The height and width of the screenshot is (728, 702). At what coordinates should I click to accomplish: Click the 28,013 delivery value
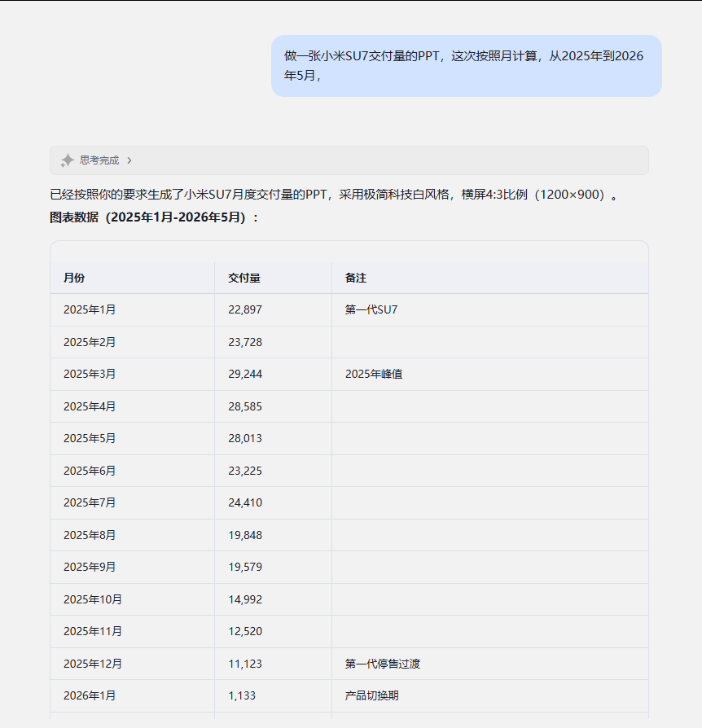pyautogui.click(x=245, y=438)
